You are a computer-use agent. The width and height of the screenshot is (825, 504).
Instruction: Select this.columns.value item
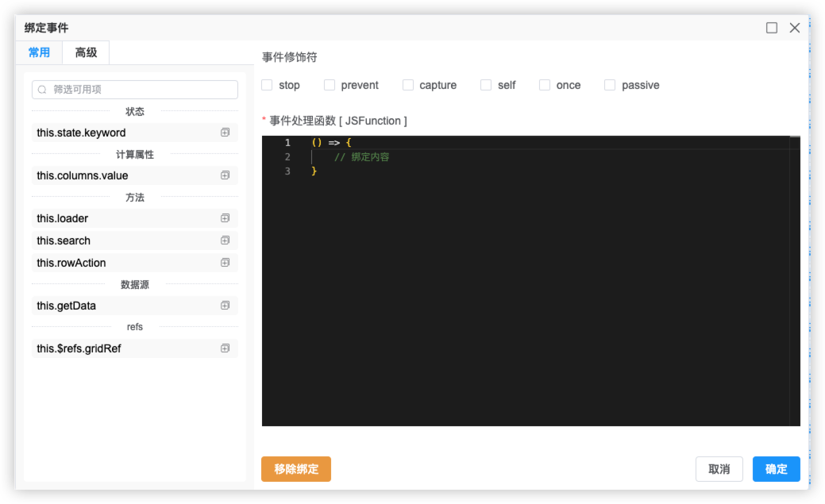(135, 175)
